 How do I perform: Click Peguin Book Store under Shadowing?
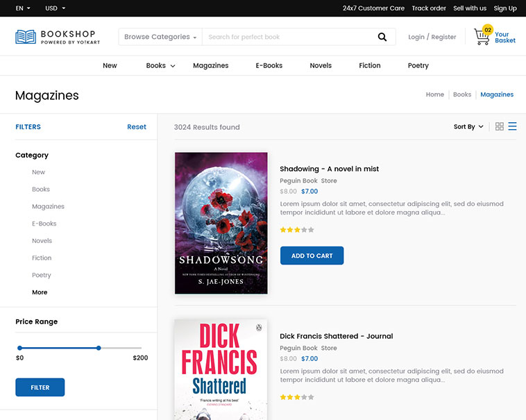pos(308,180)
